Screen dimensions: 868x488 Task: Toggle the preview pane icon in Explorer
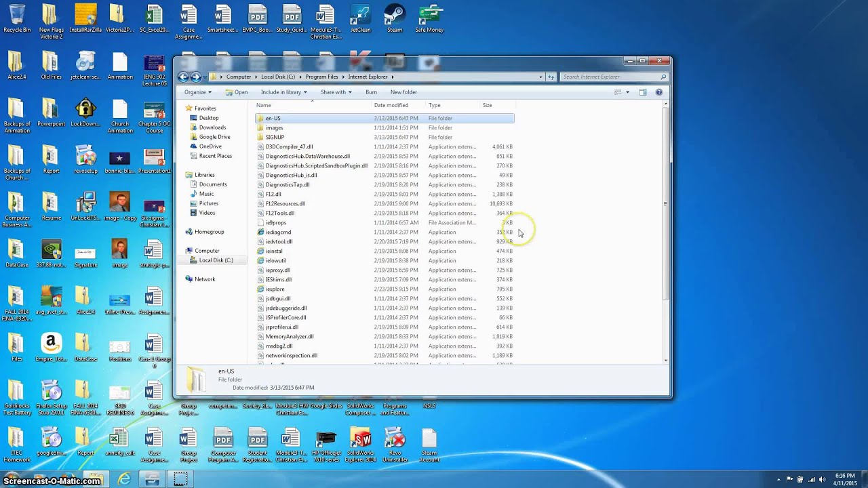643,92
